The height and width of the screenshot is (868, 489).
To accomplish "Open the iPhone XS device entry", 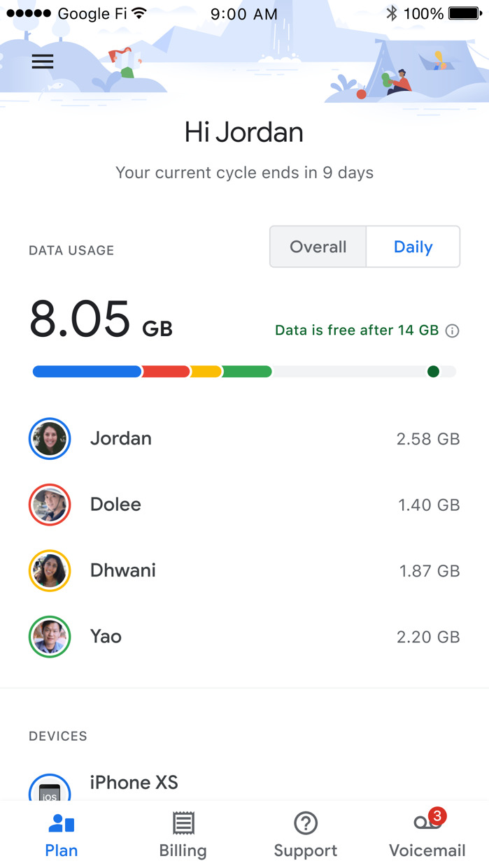I will coord(134,782).
